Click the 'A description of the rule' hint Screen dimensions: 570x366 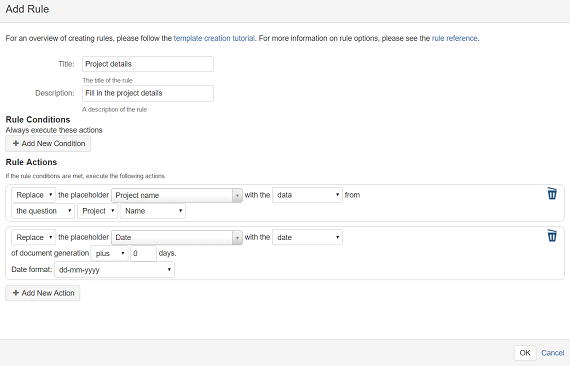pyautogui.click(x=115, y=109)
